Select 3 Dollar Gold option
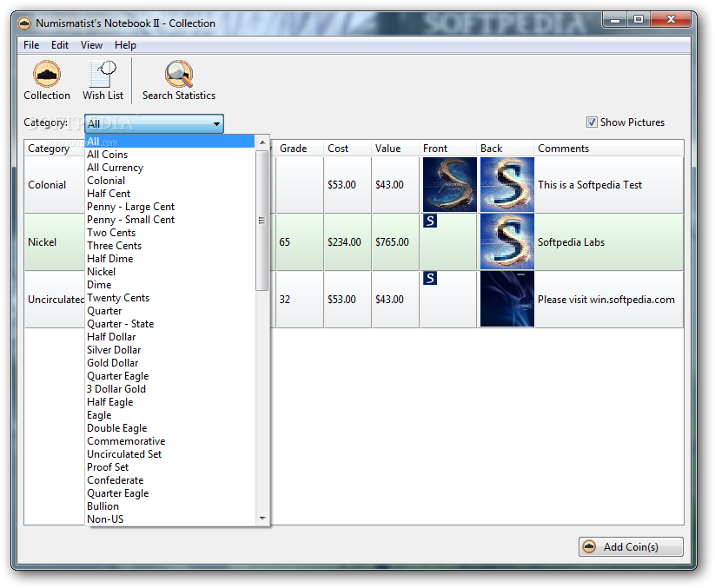Screen dimensions: 715x588 169,389
